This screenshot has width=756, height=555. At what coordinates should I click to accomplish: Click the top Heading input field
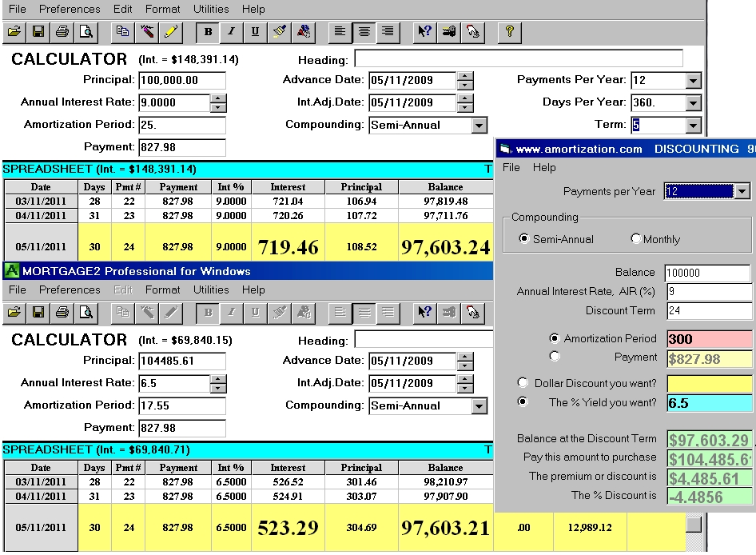pos(519,58)
